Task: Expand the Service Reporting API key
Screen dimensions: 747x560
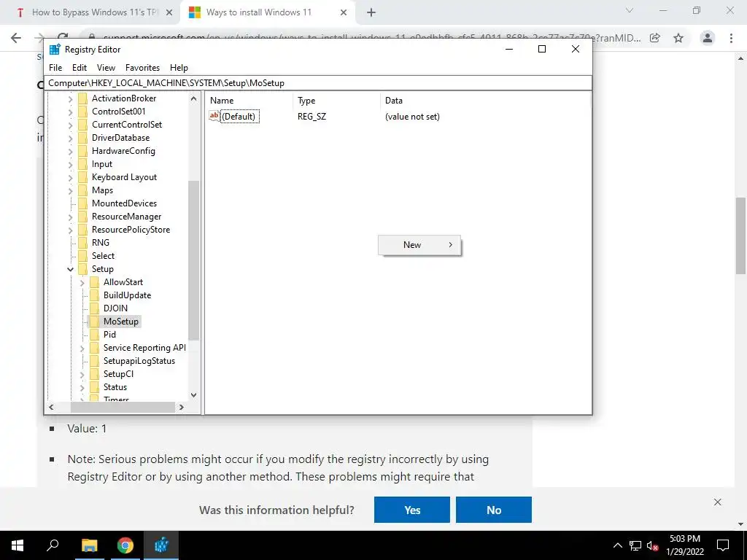Action: point(82,348)
